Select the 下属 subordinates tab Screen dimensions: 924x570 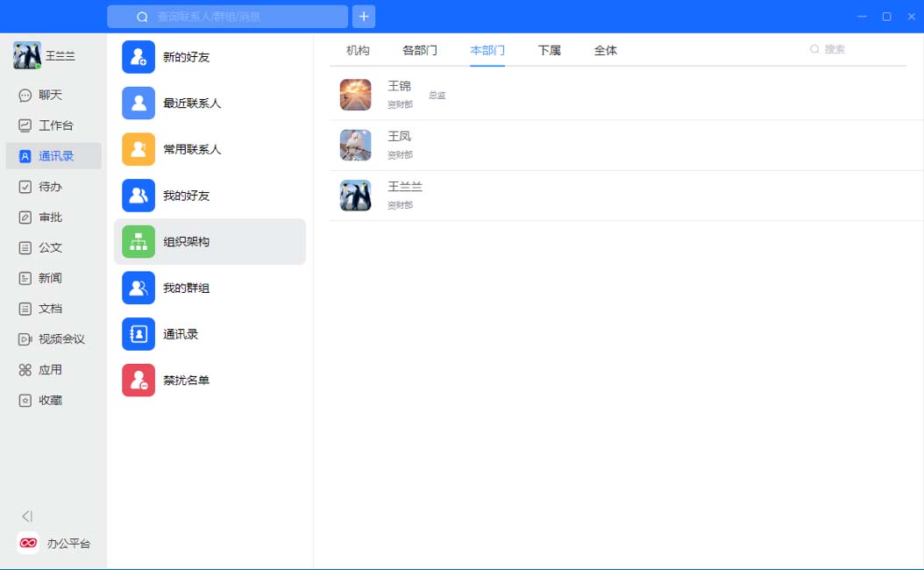pyautogui.click(x=550, y=51)
